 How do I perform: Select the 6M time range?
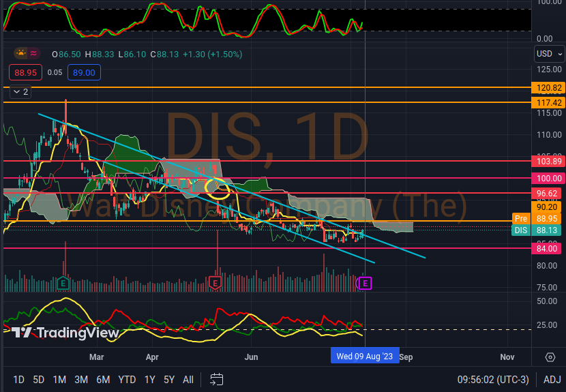coord(103,380)
